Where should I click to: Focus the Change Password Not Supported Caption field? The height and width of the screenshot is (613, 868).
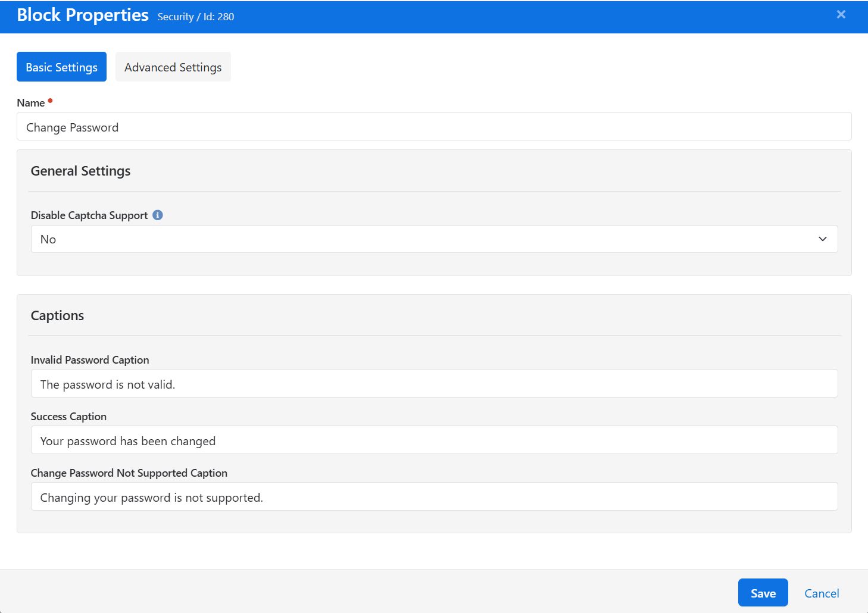pos(433,497)
